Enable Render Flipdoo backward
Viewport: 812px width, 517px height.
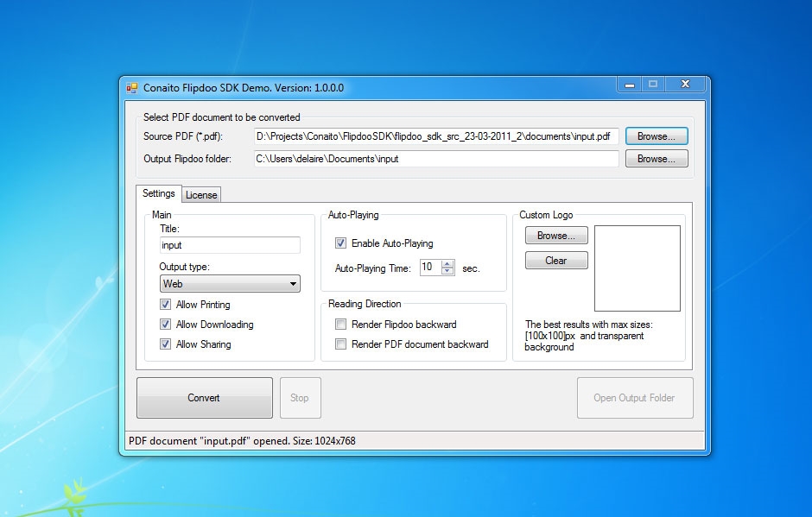tap(340, 325)
